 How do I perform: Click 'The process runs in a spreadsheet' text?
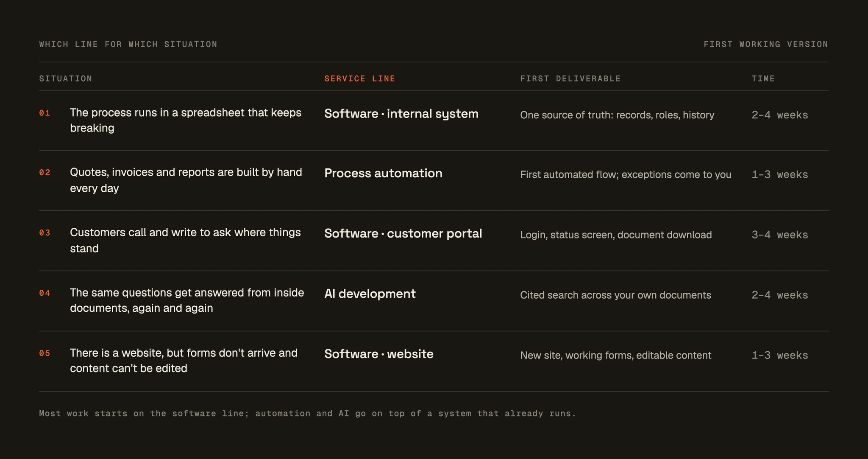[x=186, y=120]
